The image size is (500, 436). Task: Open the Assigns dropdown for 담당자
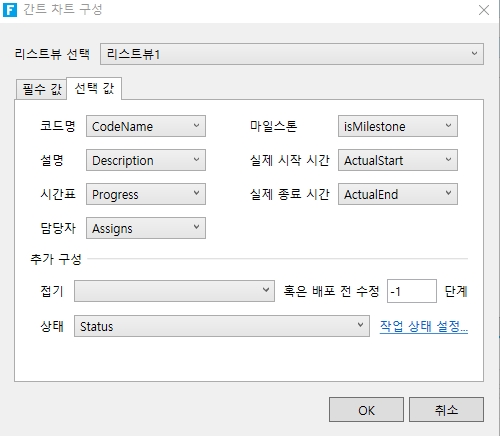[x=146, y=228]
